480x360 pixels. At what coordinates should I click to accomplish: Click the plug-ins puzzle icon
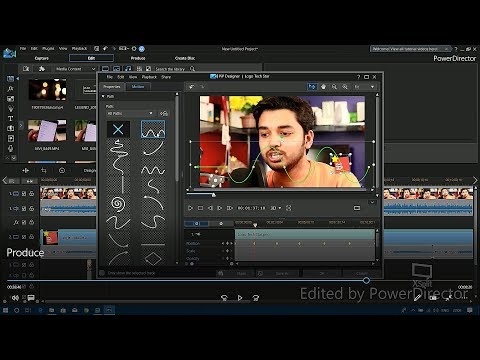(x=42, y=69)
